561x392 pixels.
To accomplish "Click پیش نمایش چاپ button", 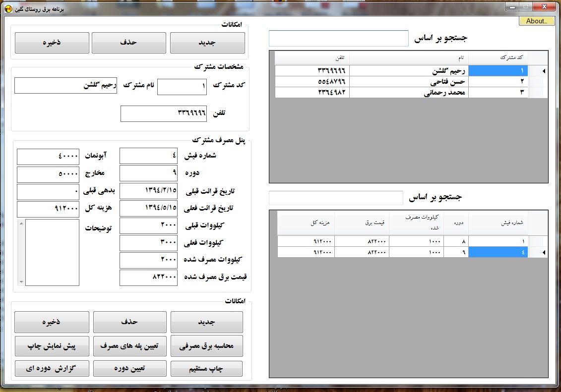I will tap(52, 346).
